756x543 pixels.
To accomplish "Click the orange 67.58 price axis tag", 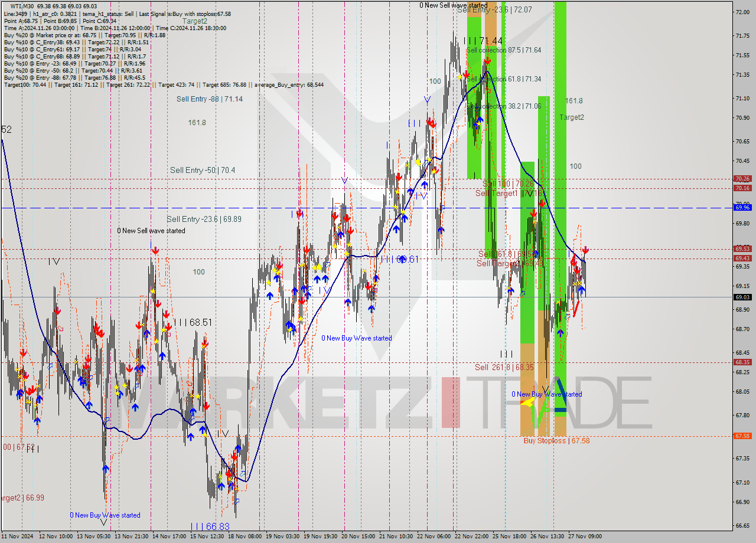I will tap(742, 436).
